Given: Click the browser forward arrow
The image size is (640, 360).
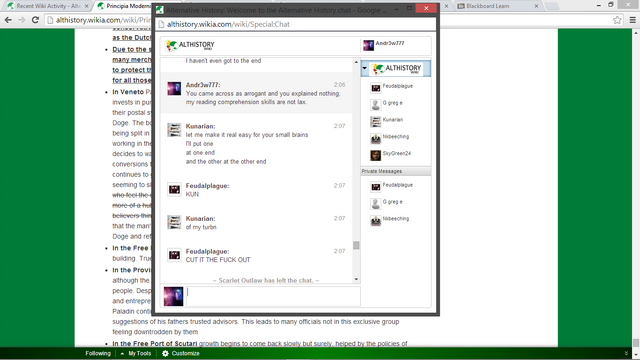Looking at the screenshot, I should (x=22, y=20).
